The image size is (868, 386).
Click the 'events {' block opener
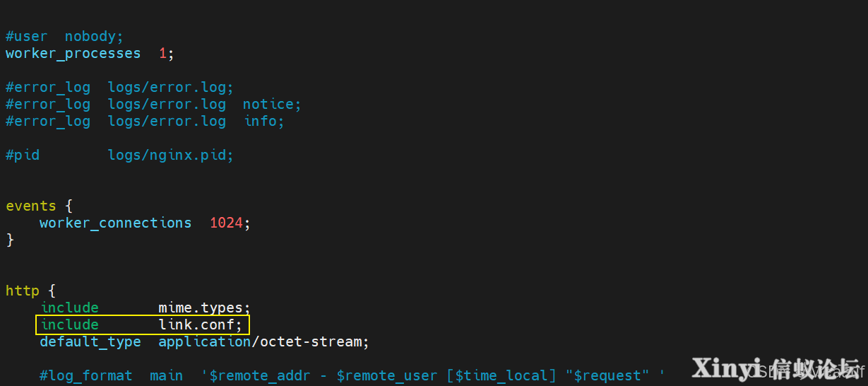40,206
